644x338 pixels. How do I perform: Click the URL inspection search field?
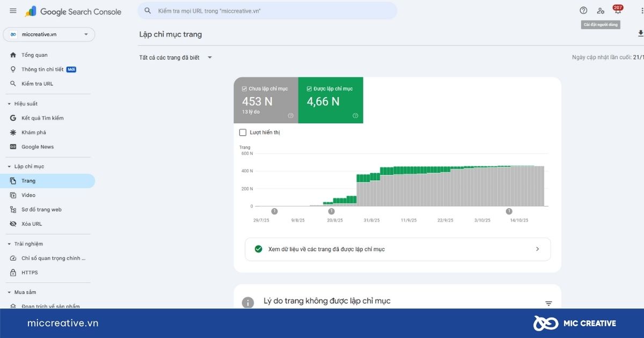point(274,11)
